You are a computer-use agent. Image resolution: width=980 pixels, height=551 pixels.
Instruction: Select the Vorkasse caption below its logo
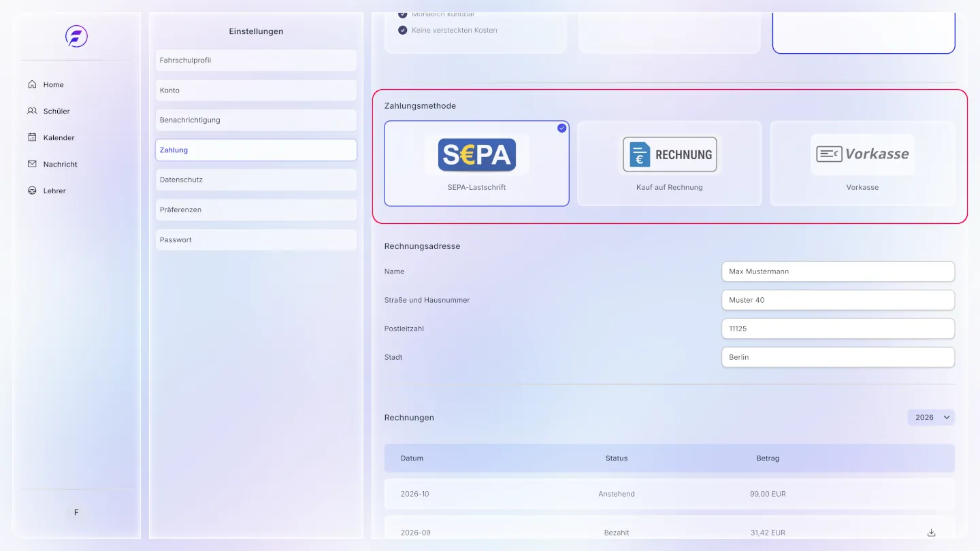click(863, 187)
